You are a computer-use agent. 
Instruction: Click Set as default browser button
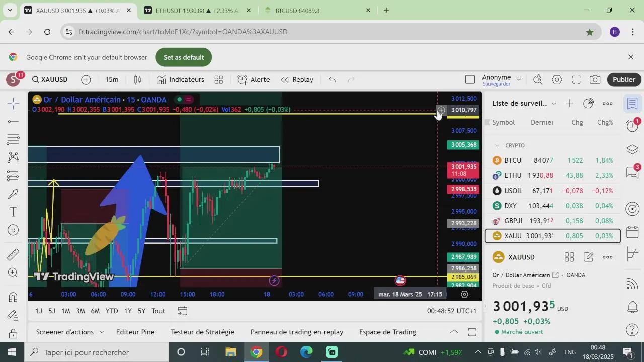pos(184,57)
